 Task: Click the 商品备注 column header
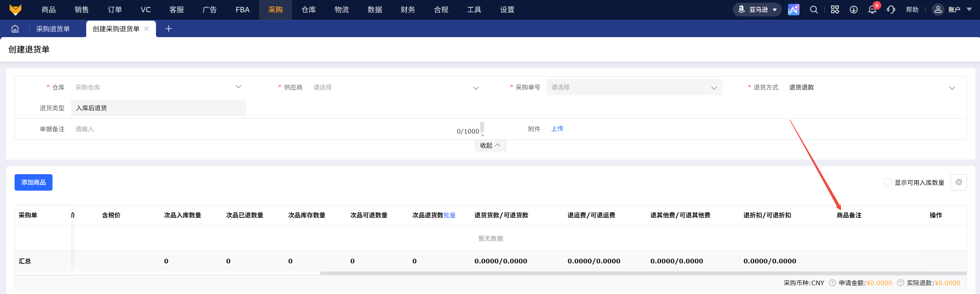(849, 215)
